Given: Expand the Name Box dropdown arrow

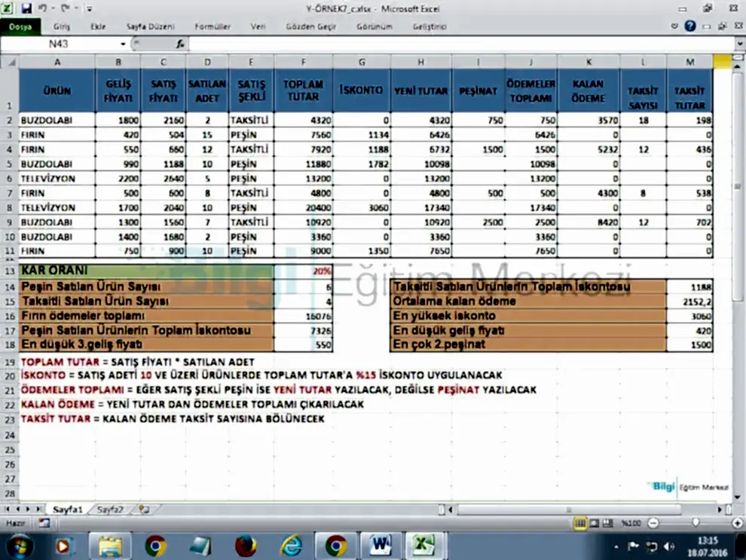Looking at the screenshot, I should pyautogui.click(x=121, y=44).
